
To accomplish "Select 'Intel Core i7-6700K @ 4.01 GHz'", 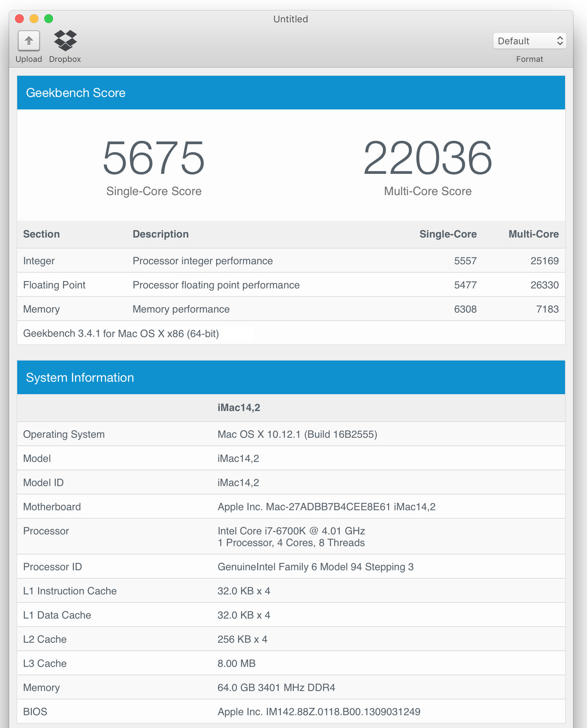I will [291, 531].
